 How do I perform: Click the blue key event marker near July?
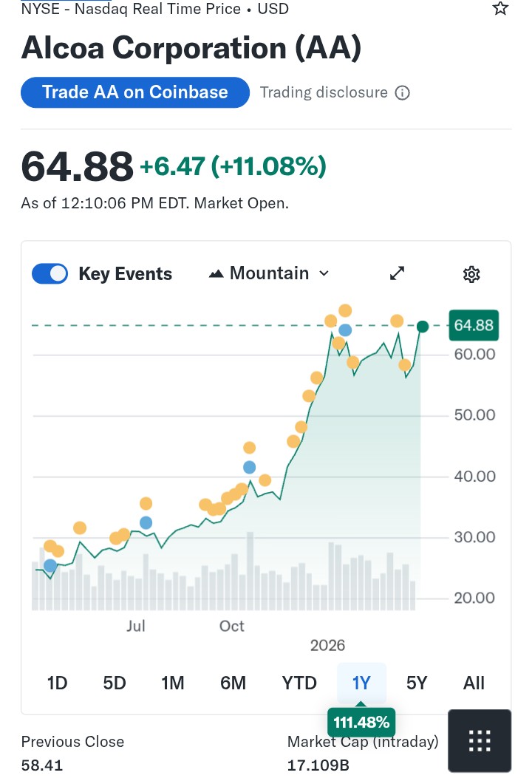pyautogui.click(x=146, y=522)
